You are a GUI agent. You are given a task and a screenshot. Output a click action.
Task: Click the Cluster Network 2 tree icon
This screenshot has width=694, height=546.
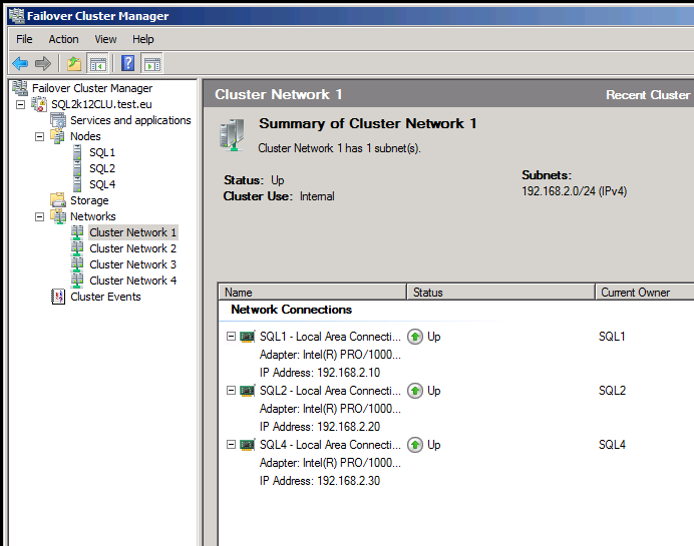click(77, 248)
